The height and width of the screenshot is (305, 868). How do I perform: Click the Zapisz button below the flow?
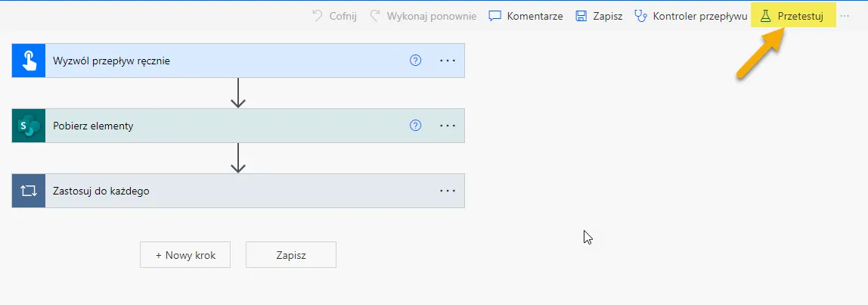pyautogui.click(x=291, y=255)
